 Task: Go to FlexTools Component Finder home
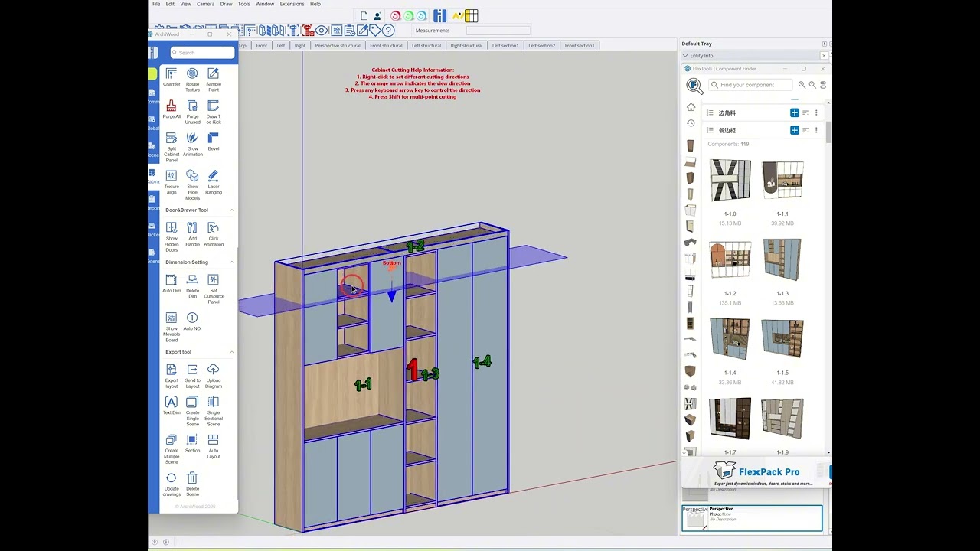(691, 107)
